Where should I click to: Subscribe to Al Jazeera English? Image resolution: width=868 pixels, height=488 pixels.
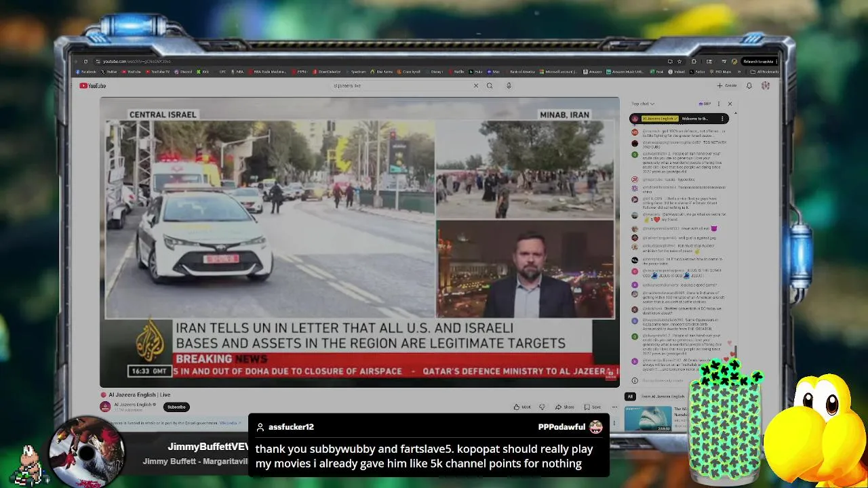(x=176, y=407)
